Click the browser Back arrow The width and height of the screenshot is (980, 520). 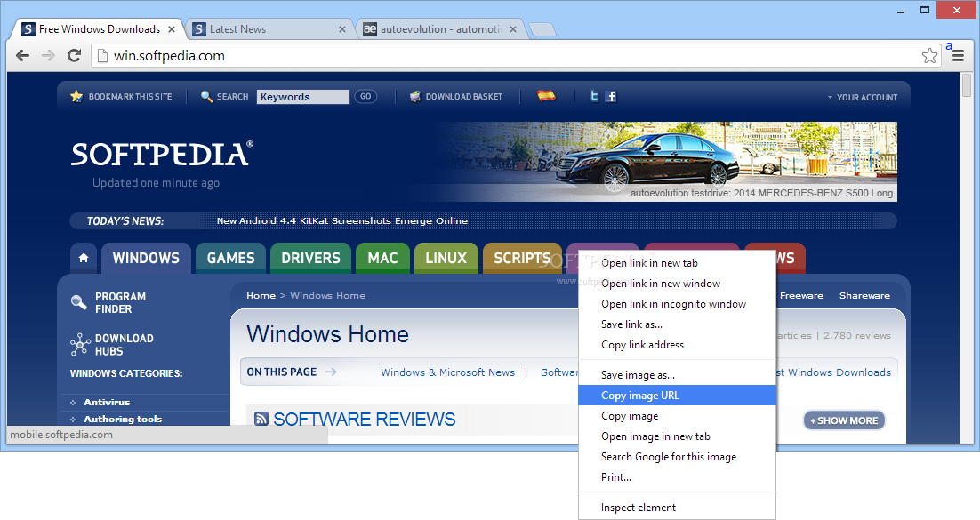coord(22,56)
